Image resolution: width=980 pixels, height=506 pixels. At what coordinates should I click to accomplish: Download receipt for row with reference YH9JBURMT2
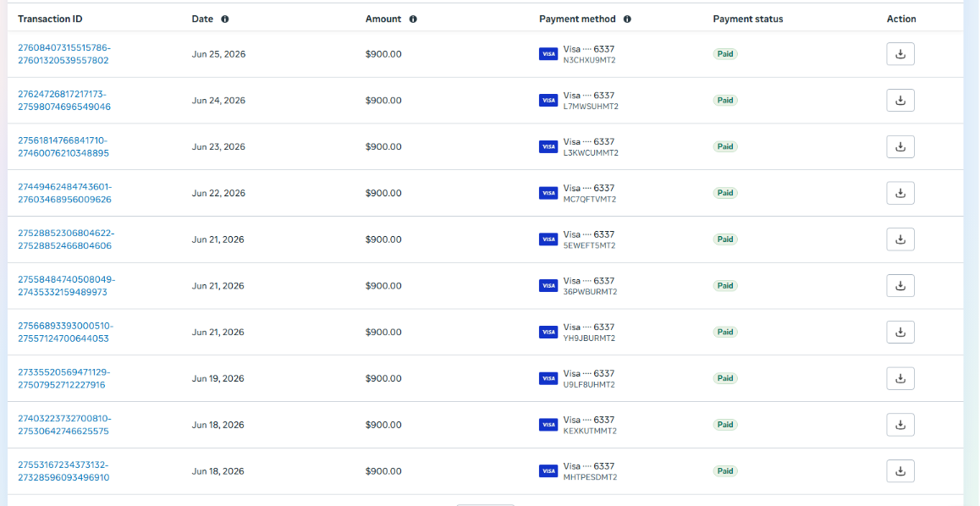pyautogui.click(x=900, y=332)
